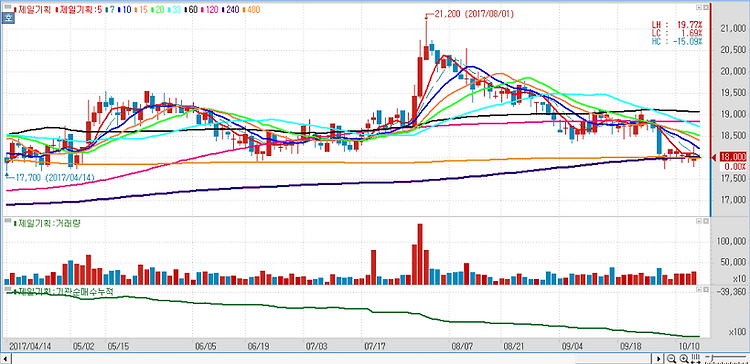This screenshot has height=364, width=750.
Task: Click the 18,500 price axis label
Action: click(732, 136)
